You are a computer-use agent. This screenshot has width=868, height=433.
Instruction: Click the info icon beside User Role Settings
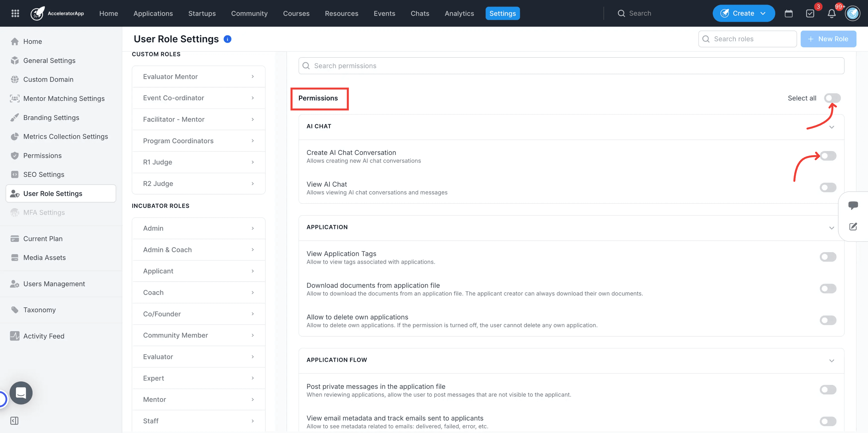point(227,39)
